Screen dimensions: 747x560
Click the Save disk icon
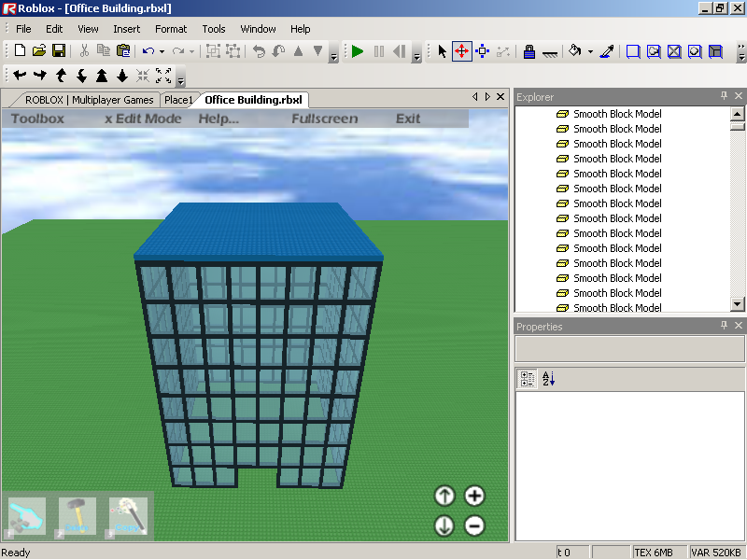pos(59,52)
